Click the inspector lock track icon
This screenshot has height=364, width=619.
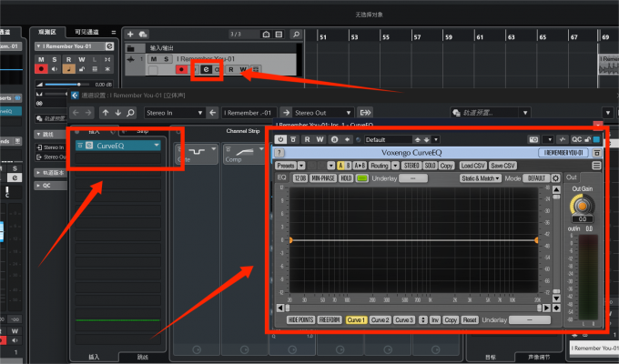[x=82, y=69]
